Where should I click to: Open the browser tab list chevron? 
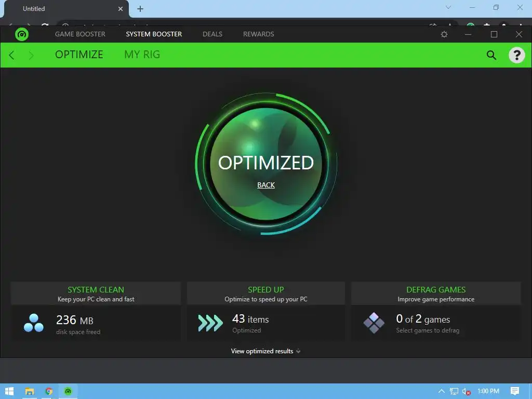point(448,7)
